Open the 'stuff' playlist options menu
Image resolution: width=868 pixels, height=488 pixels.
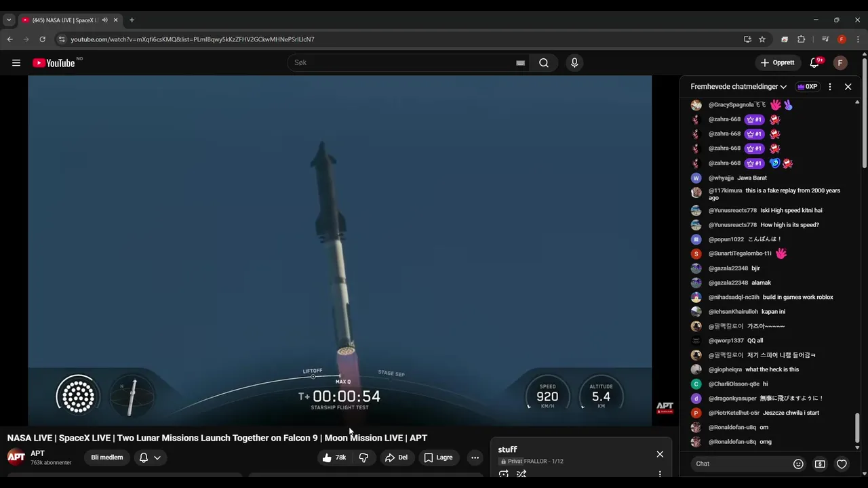(x=660, y=474)
